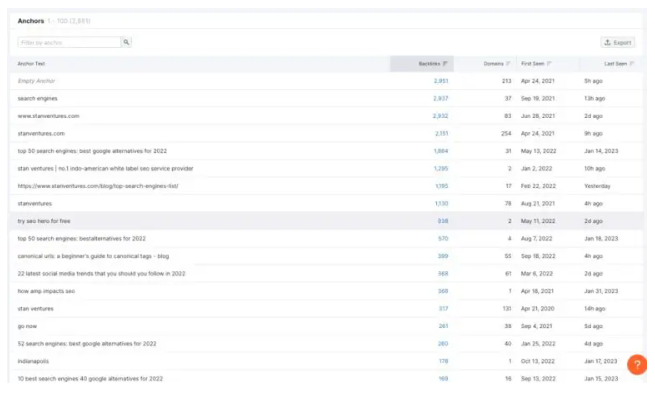Select 22 latest social media trends anchor
655x395 pixels.
pos(101,274)
